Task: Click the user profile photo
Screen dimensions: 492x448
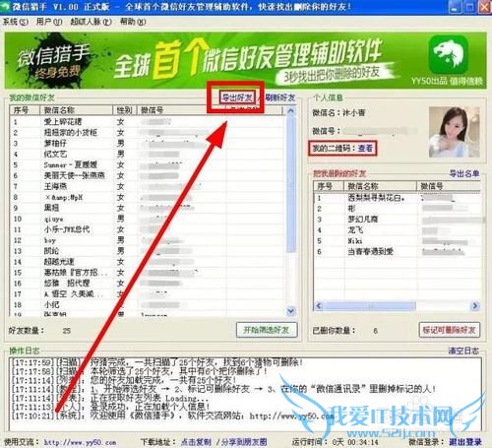Action: click(x=454, y=132)
